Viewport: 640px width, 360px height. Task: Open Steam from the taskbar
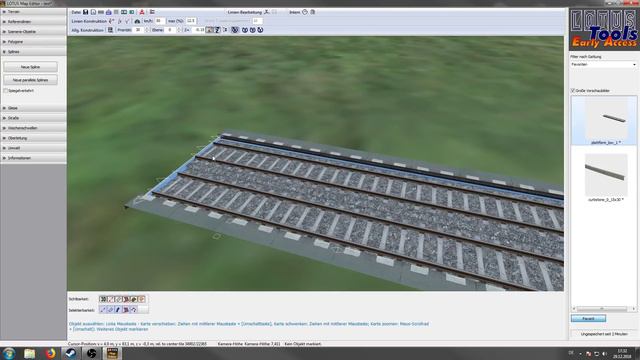click(71, 353)
